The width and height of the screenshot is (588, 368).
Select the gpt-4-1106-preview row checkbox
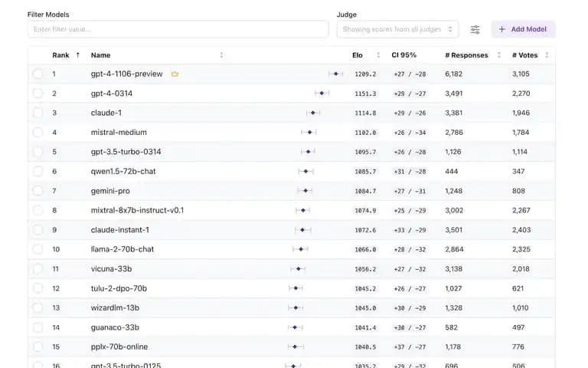tap(38, 74)
